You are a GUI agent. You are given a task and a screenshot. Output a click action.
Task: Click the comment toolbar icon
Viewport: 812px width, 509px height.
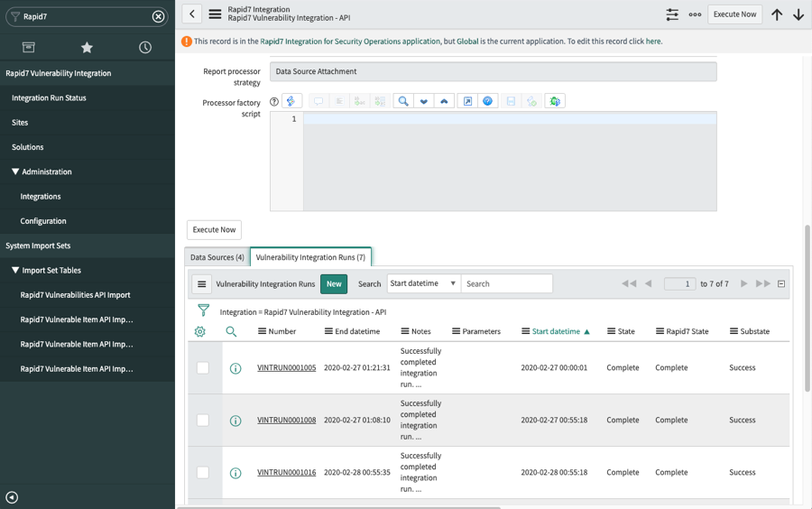318,101
